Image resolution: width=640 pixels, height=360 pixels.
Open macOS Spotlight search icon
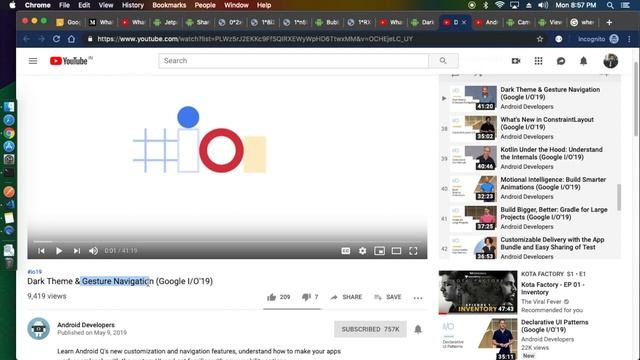[610, 5]
